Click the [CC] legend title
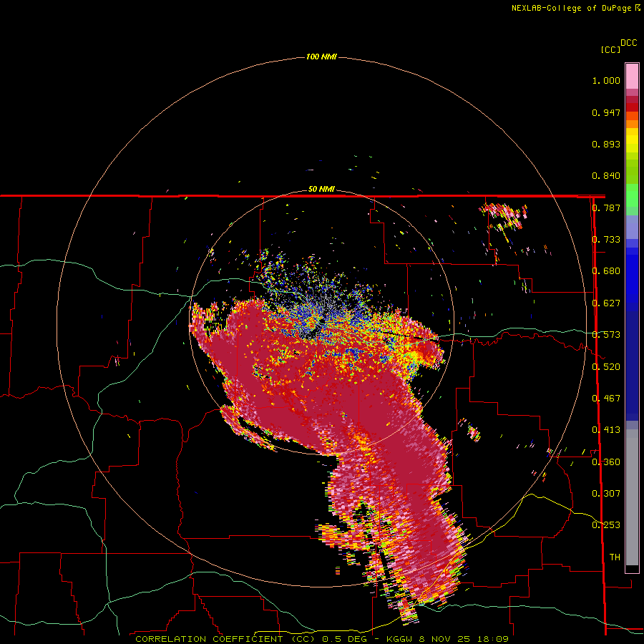 [x=610, y=49]
